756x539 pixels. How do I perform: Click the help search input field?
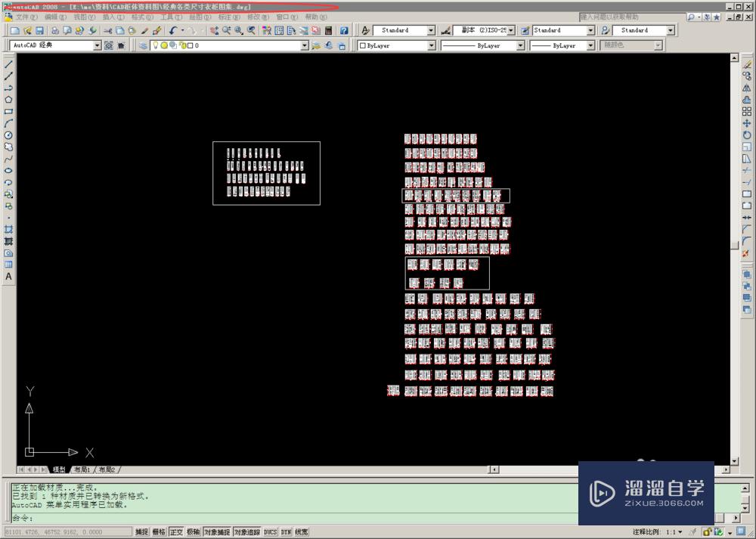tap(632, 17)
